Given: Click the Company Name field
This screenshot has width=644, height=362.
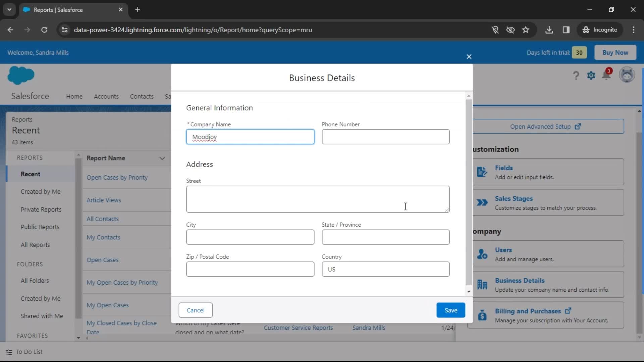Looking at the screenshot, I should click(x=250, y=137).
